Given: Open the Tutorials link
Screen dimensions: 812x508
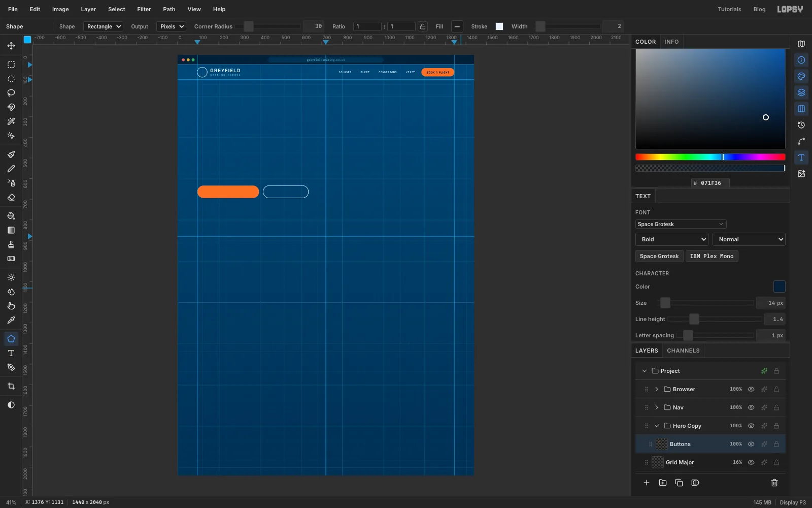Looking at the screenshot, I should (x=729, y=9).
